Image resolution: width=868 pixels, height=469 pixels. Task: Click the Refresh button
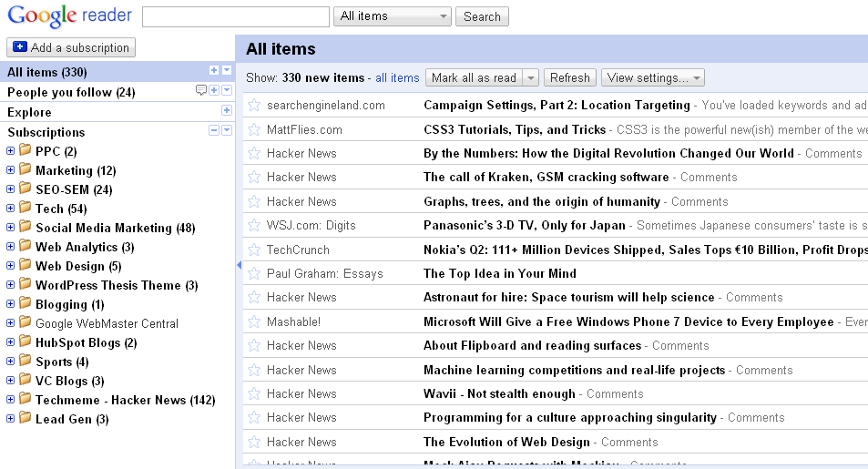click(x=569, y=77)
